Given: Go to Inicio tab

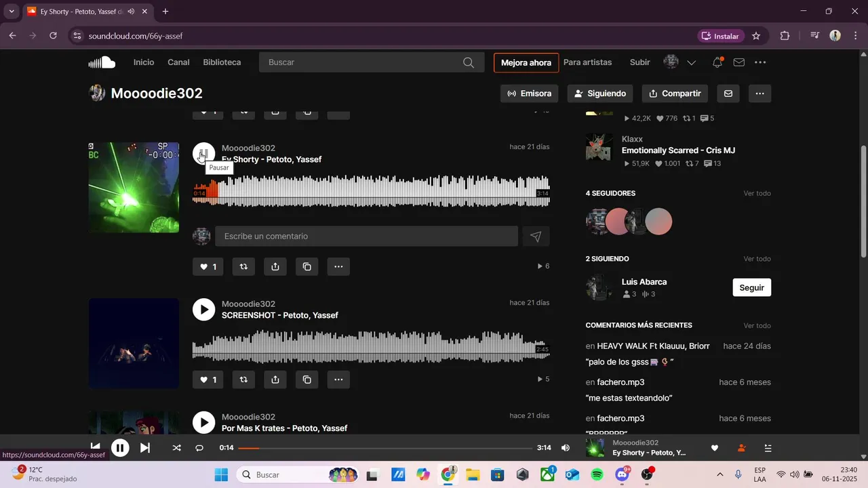Looking at the screenshot, I should coord(144,62).
